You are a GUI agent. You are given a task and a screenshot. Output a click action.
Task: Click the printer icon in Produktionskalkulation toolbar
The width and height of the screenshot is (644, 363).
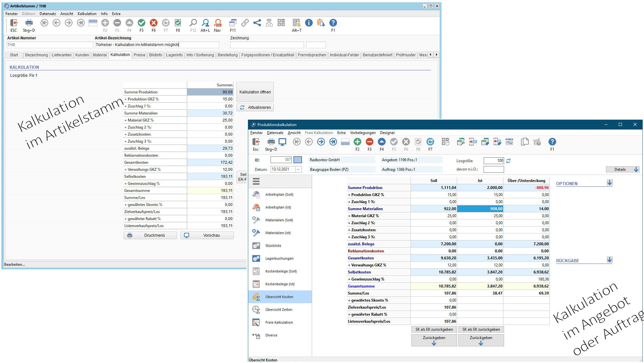[271, 142]
